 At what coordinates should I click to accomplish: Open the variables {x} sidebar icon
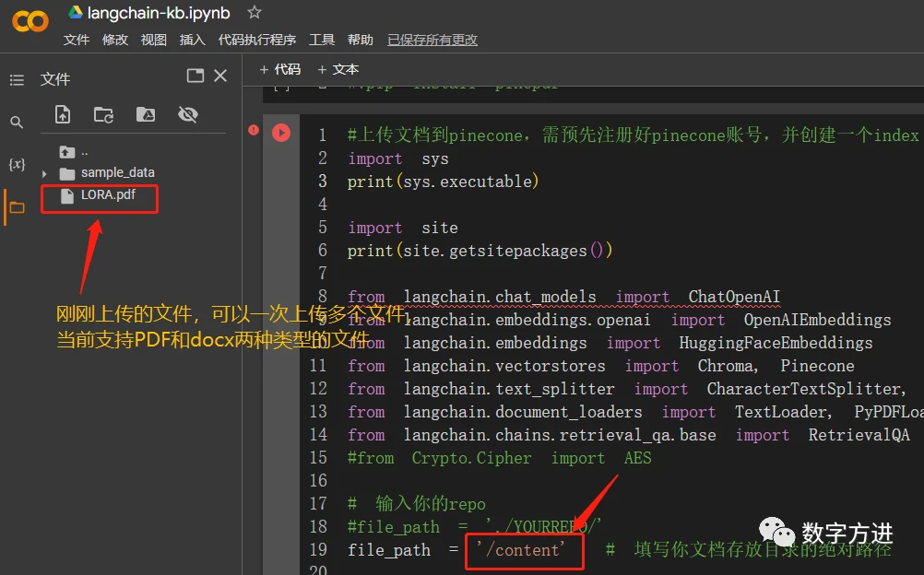tap(17, 164)
